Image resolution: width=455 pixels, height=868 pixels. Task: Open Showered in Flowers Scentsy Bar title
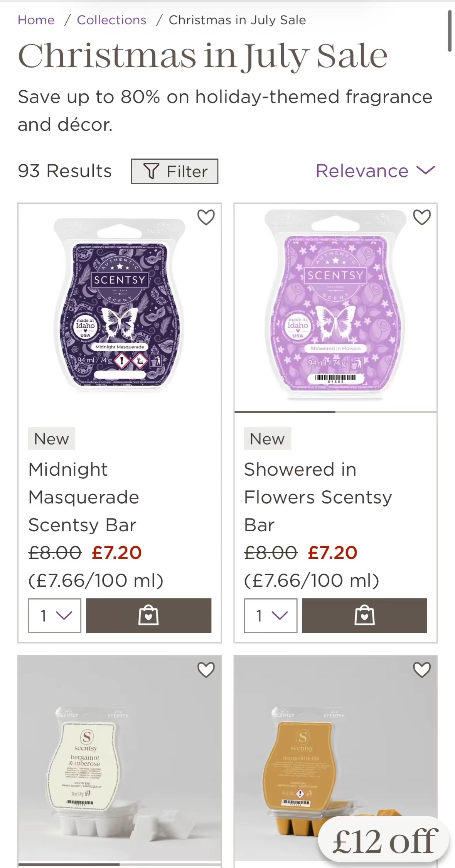pyautogui.click(x=318, y=497)
